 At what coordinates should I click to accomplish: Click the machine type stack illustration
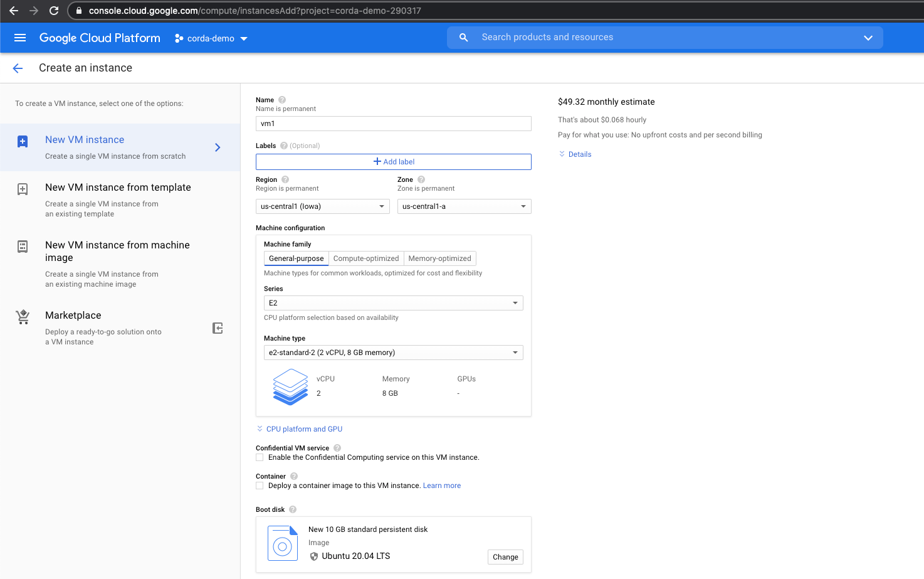pos(290,386)
